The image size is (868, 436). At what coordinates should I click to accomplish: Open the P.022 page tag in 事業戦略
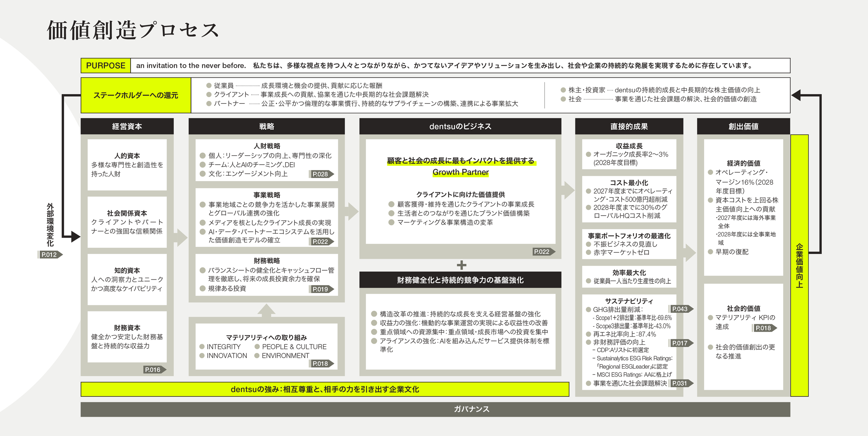321,242
